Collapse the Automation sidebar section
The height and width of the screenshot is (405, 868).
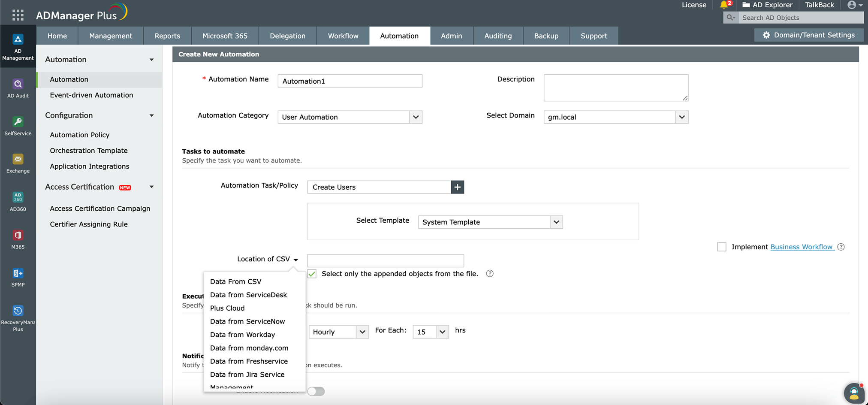pyautogui.click(x=151, y=60)
